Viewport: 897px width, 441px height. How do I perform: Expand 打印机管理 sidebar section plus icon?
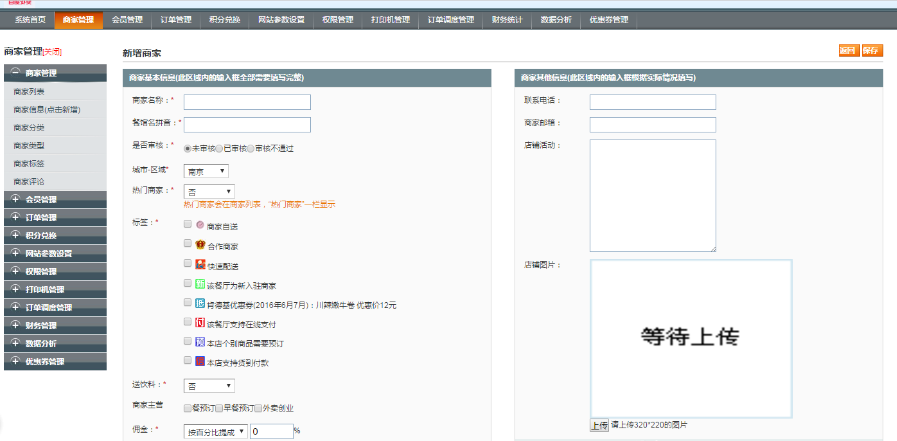click(15, 289)
